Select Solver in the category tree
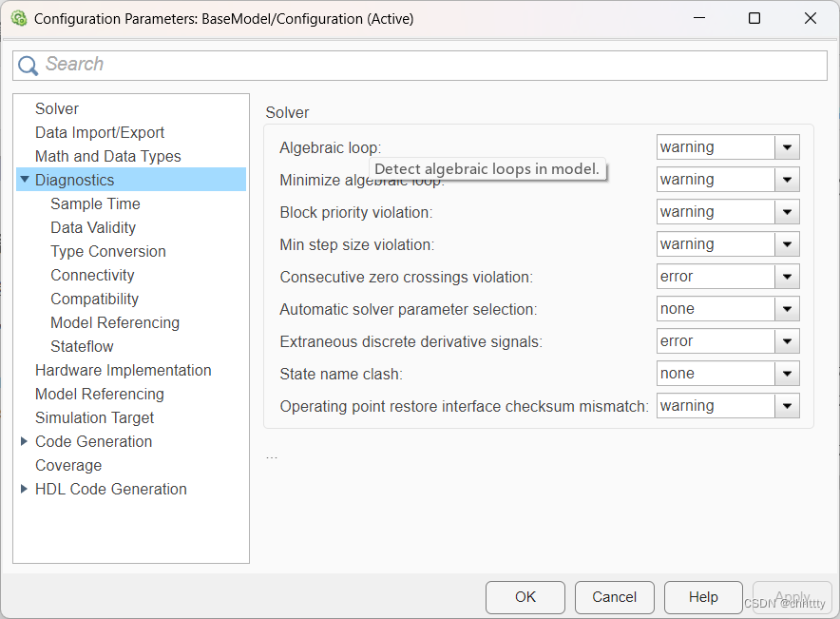 tap(57, 108)
